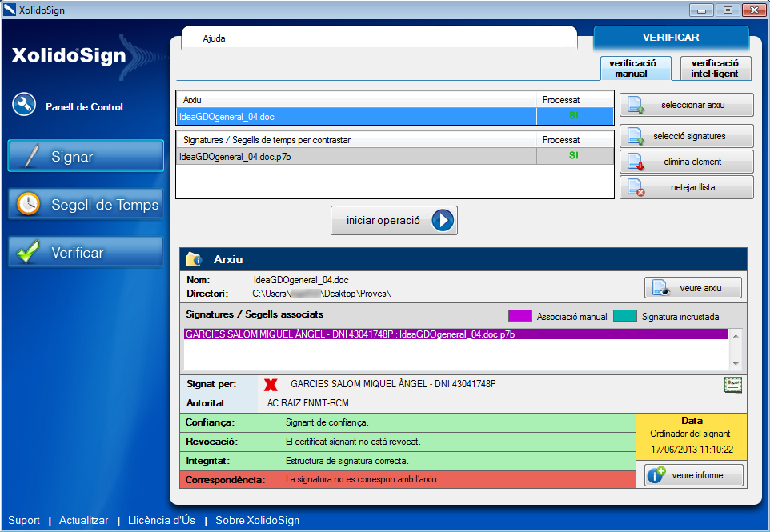Click the certificate icon beside signer name

point(732,384)
